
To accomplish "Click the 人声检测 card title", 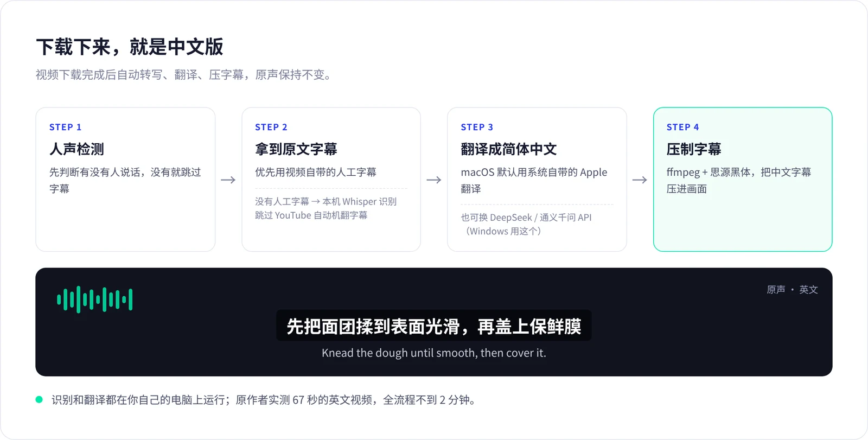I will pos(76,149).
